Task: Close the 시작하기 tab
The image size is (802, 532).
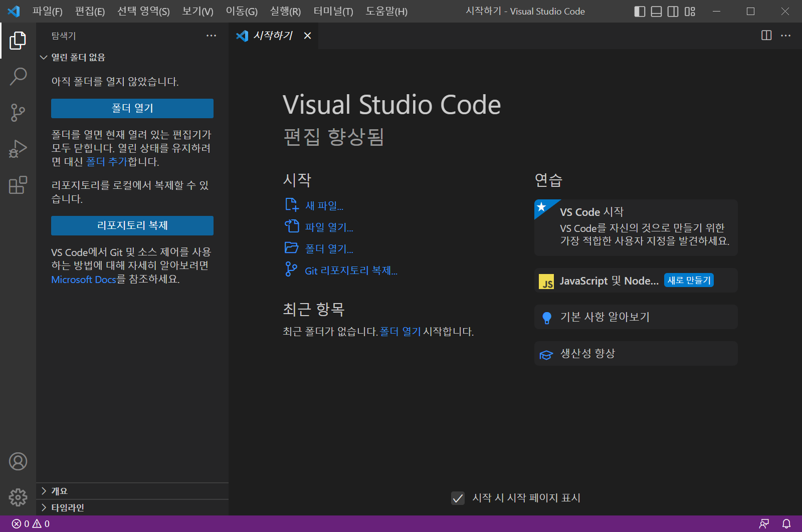Action: [308, 36]
